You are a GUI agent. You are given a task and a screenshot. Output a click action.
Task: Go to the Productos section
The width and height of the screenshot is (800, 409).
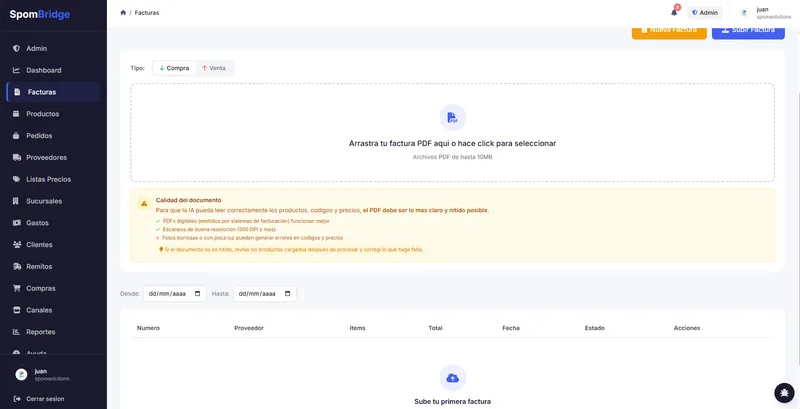tap(53, 114)
